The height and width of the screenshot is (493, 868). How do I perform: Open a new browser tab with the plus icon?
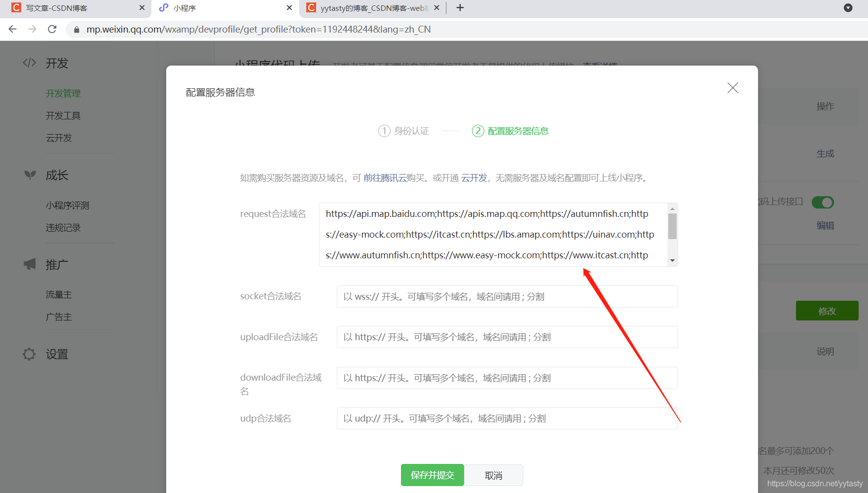point(460,8)
